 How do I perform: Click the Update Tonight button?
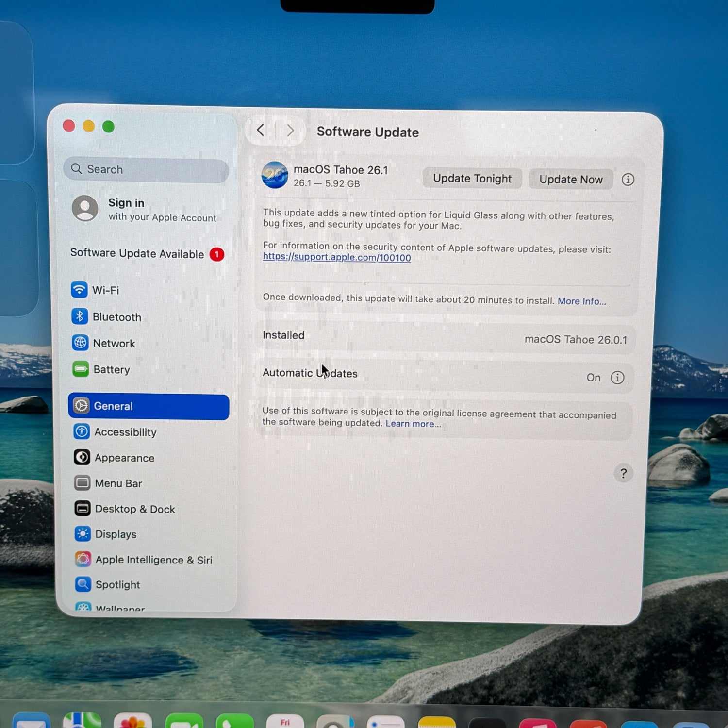coord(472,179)
